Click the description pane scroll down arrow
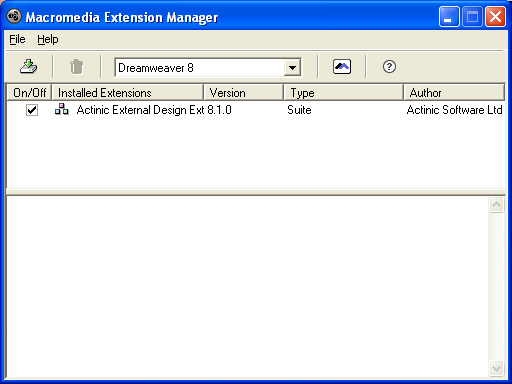The height and width of the screenshot is (384, 512). pos(496,368)
